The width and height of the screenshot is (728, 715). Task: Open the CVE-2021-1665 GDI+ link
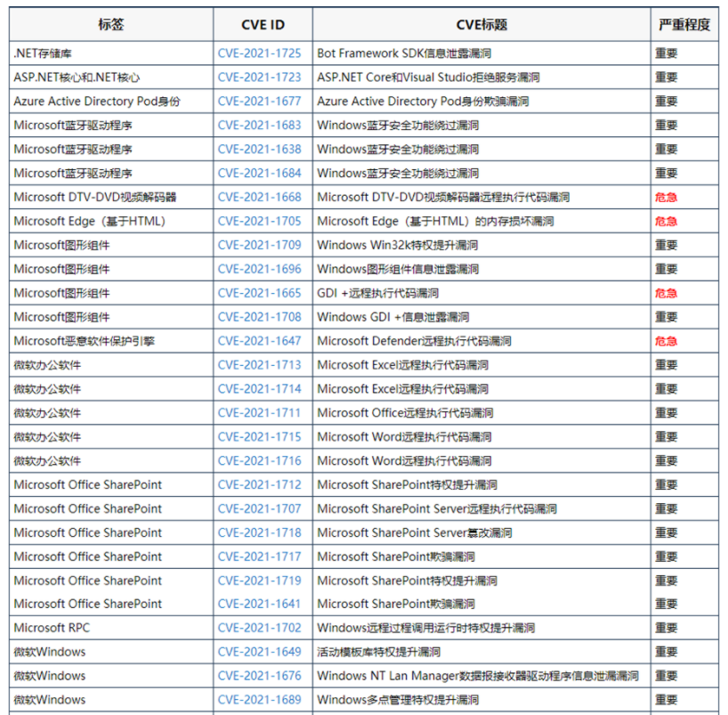click(259, 293)
